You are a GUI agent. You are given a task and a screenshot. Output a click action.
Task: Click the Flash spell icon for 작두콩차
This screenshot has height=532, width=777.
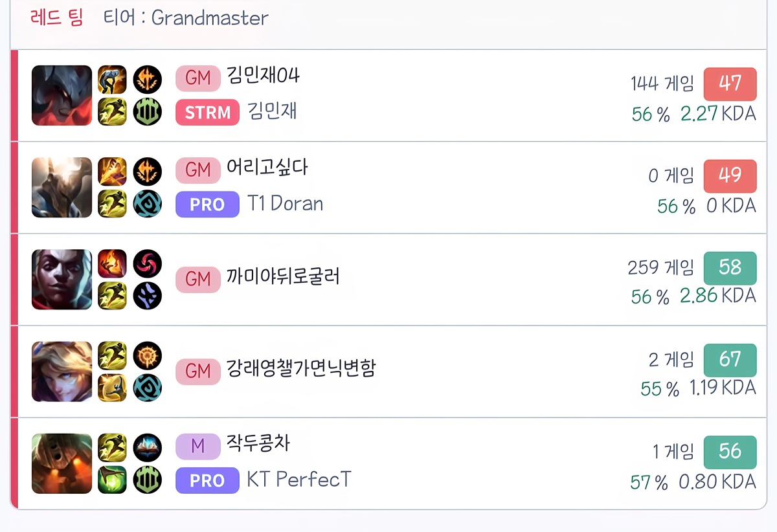(112, 448)
